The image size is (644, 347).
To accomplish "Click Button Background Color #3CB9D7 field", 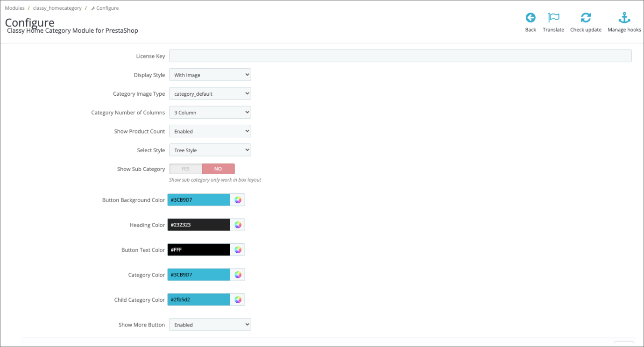I will click(199, 200).
